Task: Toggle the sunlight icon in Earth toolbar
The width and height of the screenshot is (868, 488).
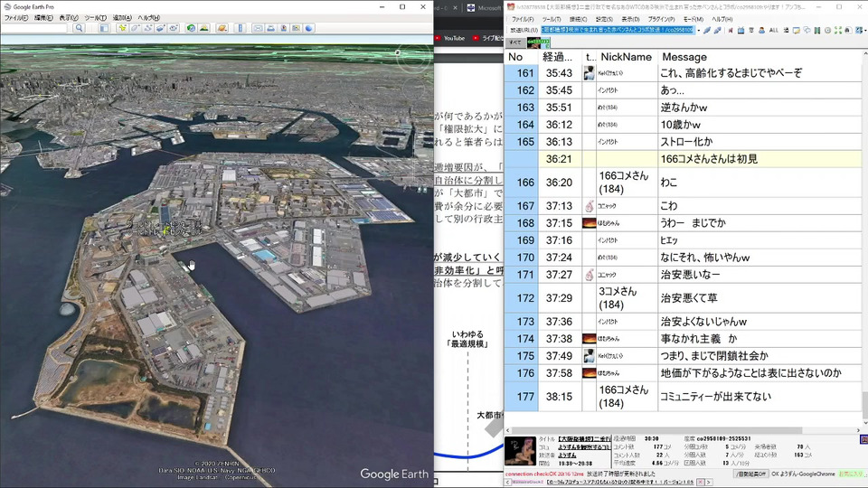Action: click(204, 28)
